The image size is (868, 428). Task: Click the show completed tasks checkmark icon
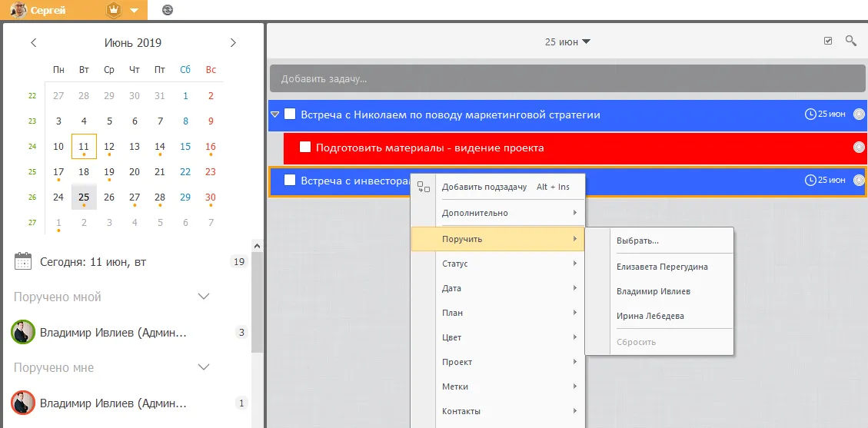[x=828, y=41]
